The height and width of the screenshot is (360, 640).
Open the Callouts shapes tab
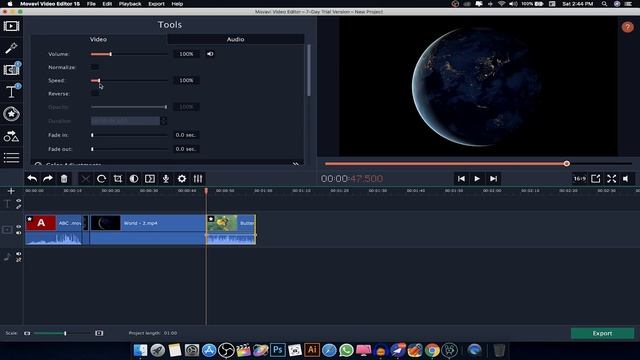tap(11, 136)
